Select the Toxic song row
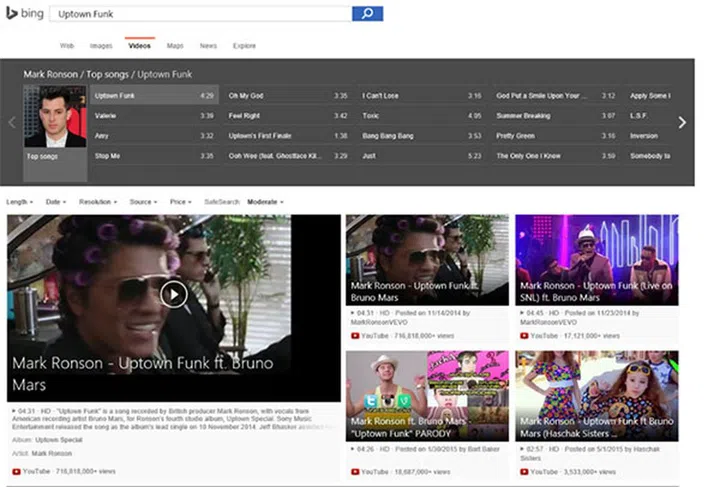Image resolution: width=720 pixels, height=487 pixels. pos(422,116)
